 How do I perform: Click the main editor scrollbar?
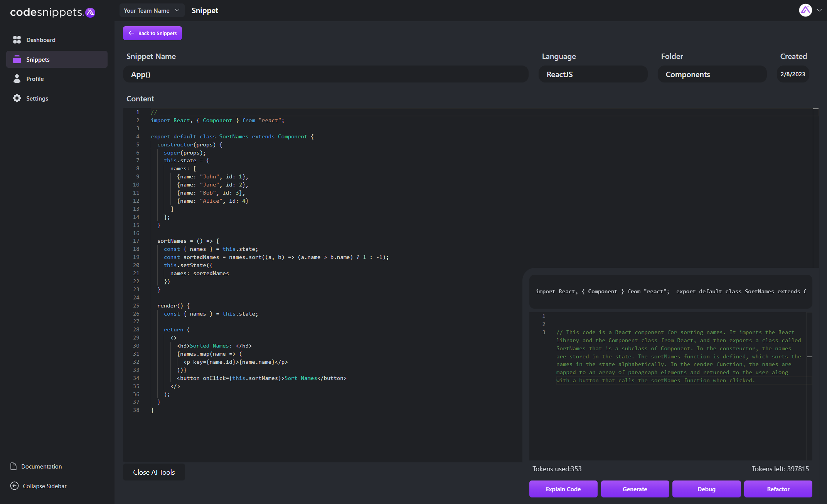click(x=816, y=188)
